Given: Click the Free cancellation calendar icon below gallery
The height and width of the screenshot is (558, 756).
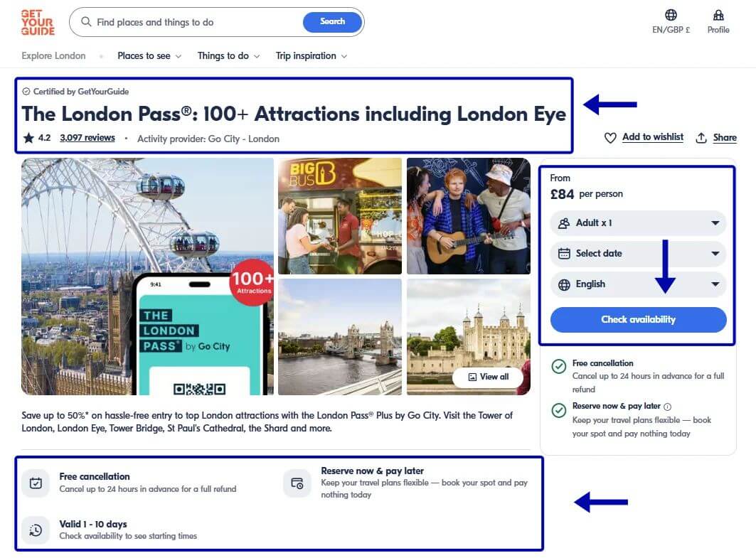Looking at the screenshot, I should 36,483.
